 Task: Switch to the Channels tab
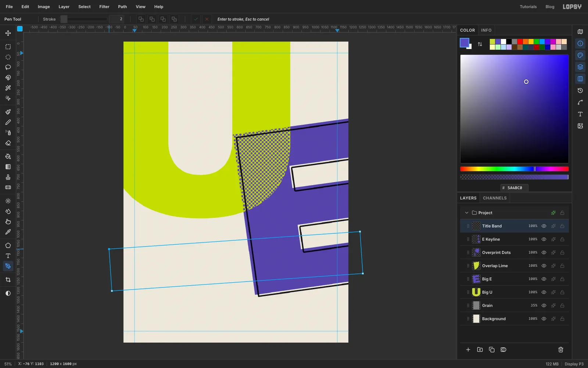pyautogui.click(x=495, y=198)
